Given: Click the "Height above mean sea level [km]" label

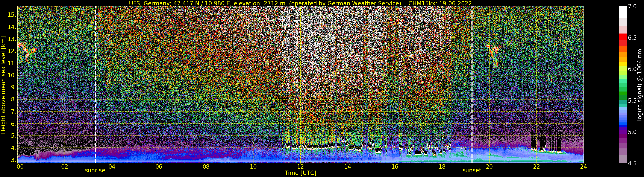Looking at the screenshot, I should pyautogui.click(x=3, y=85).
